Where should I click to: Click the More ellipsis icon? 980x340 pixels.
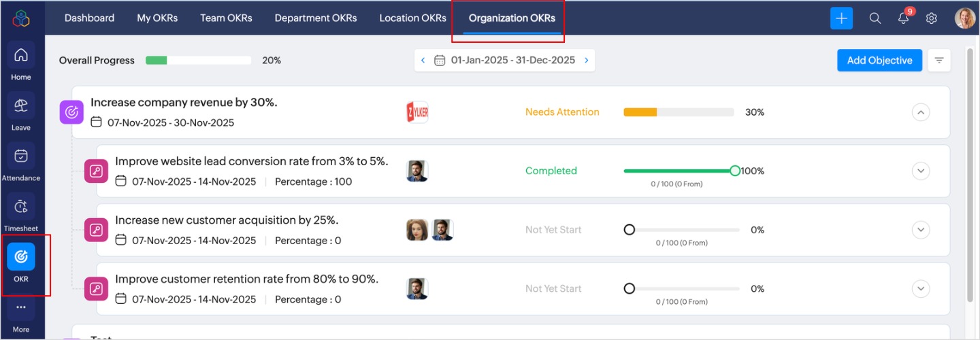[21, 307]
